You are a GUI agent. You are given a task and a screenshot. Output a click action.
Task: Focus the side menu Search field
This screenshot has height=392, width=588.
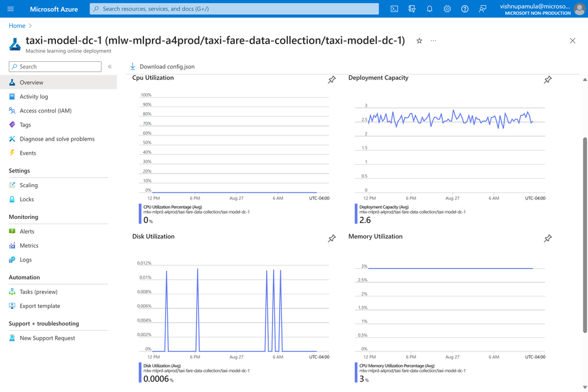(55, 67)
